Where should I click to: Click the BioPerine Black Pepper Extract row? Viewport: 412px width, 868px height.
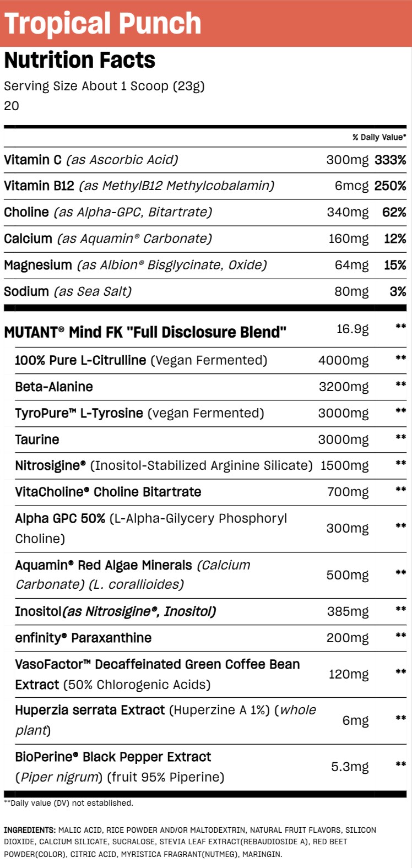(x=210, y=767)
